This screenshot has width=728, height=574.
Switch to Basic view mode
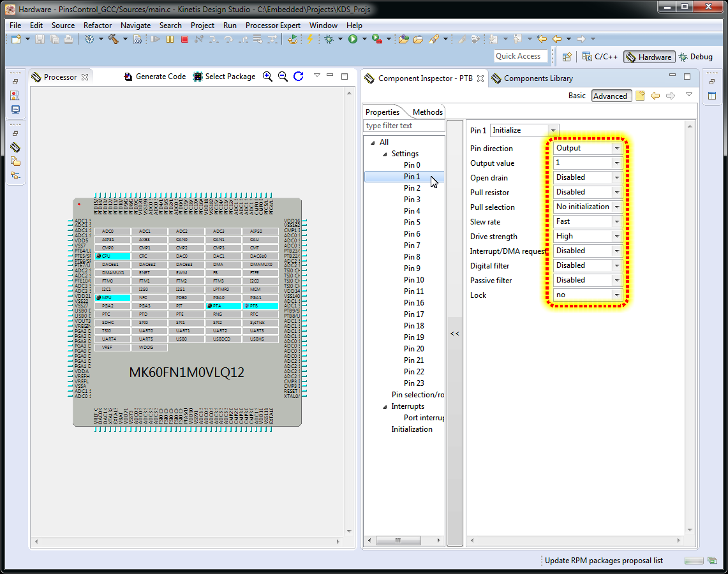tap(577, 96)
